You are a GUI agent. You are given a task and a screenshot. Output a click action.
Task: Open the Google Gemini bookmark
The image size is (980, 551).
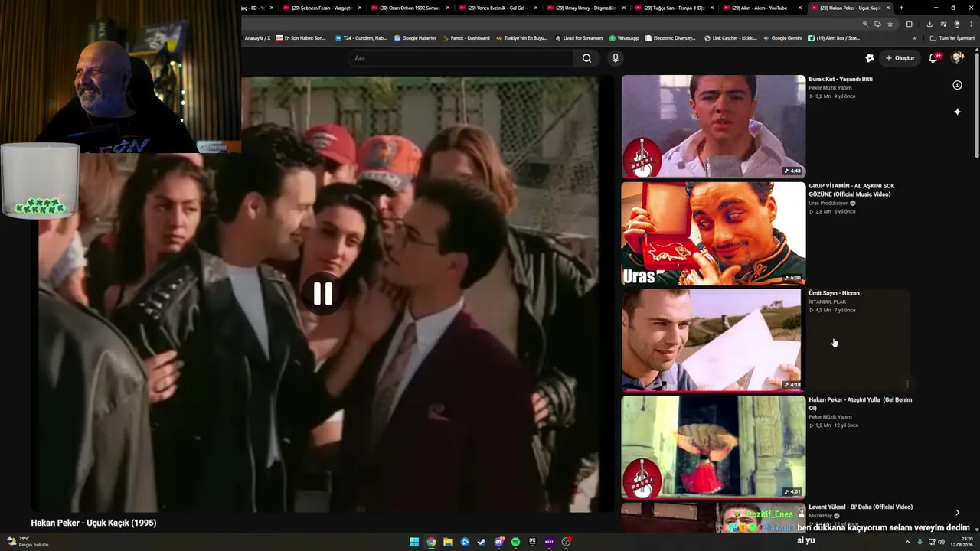click(782, 37)
